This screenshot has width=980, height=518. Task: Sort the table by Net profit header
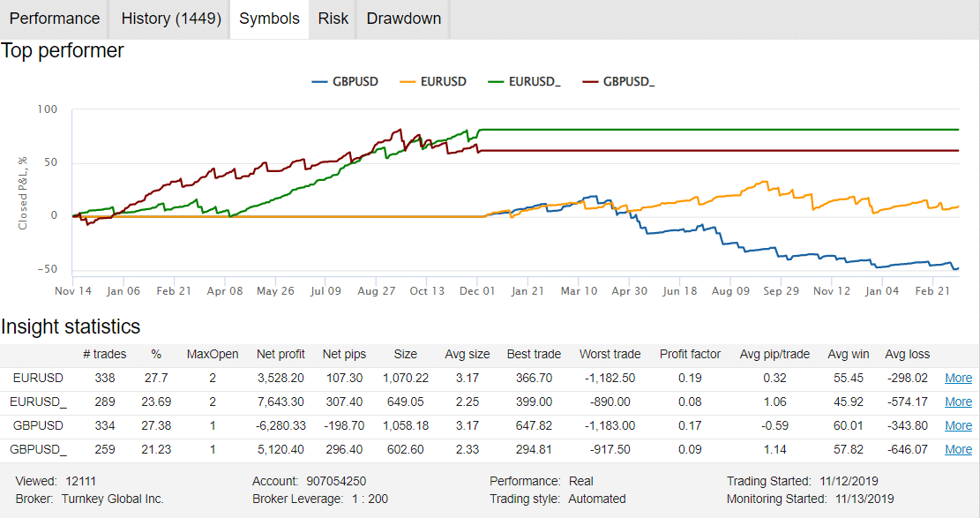(284, 354)
